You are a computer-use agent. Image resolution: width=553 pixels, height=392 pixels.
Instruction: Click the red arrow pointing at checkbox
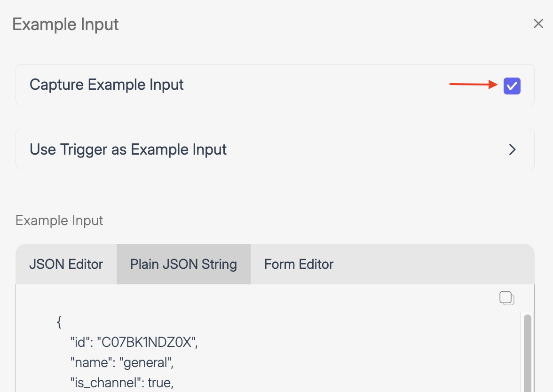click(x=473, y=85)
